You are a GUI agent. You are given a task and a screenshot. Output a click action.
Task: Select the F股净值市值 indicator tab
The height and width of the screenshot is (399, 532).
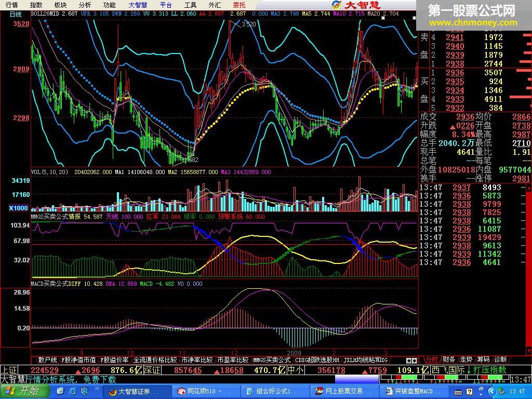coord(79,360)
